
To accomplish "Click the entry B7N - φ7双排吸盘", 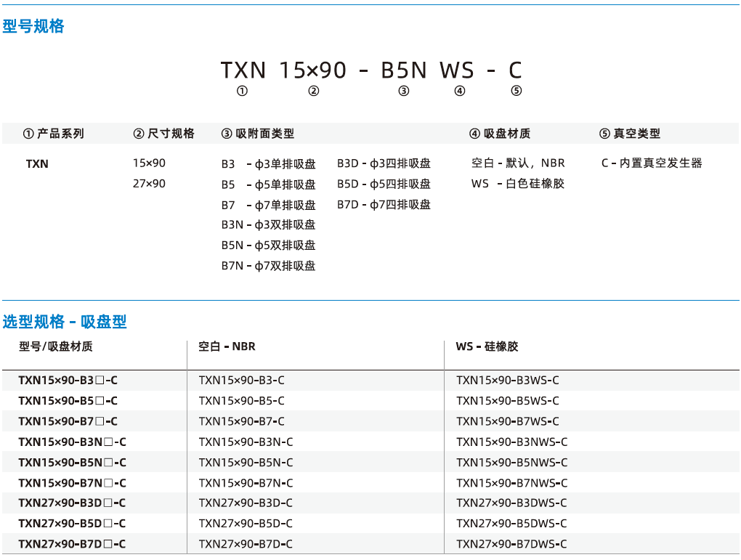I will [268, 266].
